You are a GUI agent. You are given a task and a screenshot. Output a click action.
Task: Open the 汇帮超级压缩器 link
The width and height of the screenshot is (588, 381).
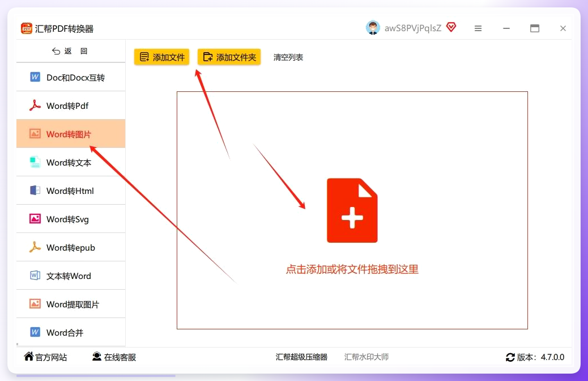(x=301, y=357)
